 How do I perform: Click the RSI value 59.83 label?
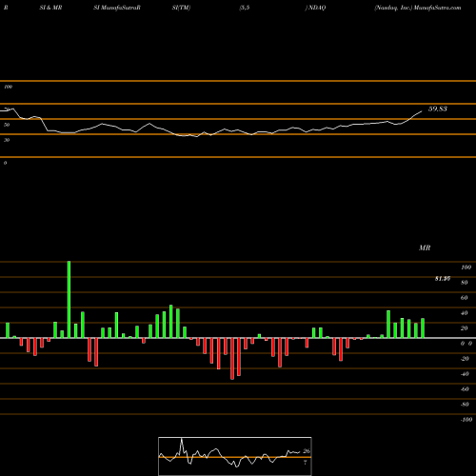tap(438, 109)
